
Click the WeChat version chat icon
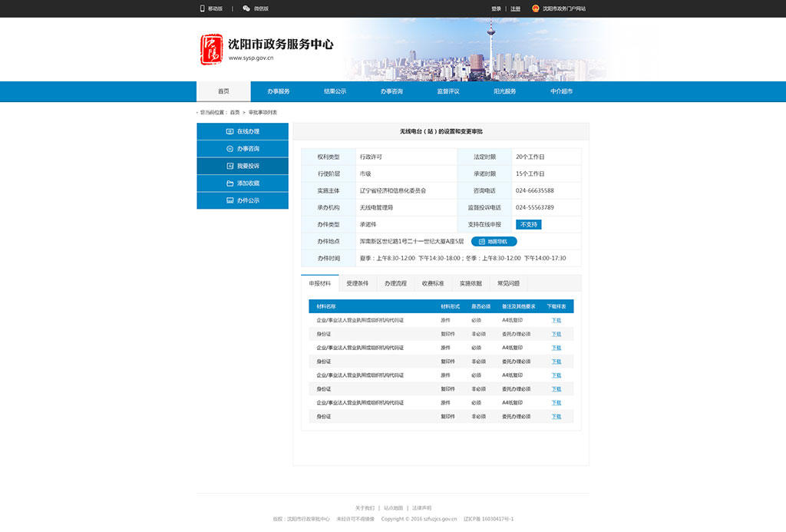(246, 8)
